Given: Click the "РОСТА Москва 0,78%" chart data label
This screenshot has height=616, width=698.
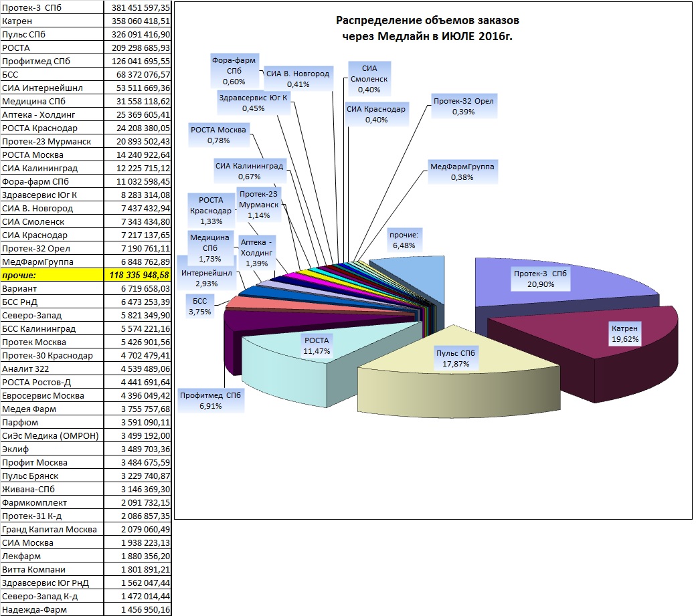Looking at the screenshot, I should [x=219, y=134].
